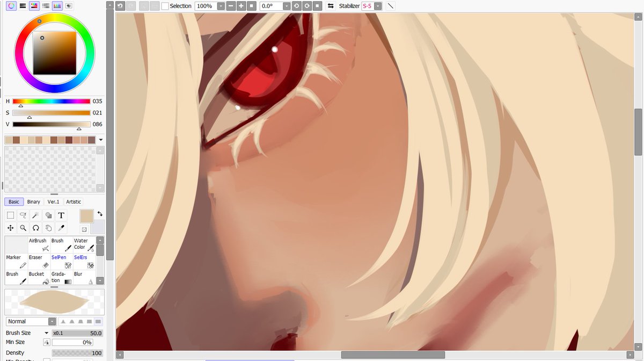The width and height of the screenshot is (644, 361).
Task: Click the H hue slider
Action: coord(52,101)
